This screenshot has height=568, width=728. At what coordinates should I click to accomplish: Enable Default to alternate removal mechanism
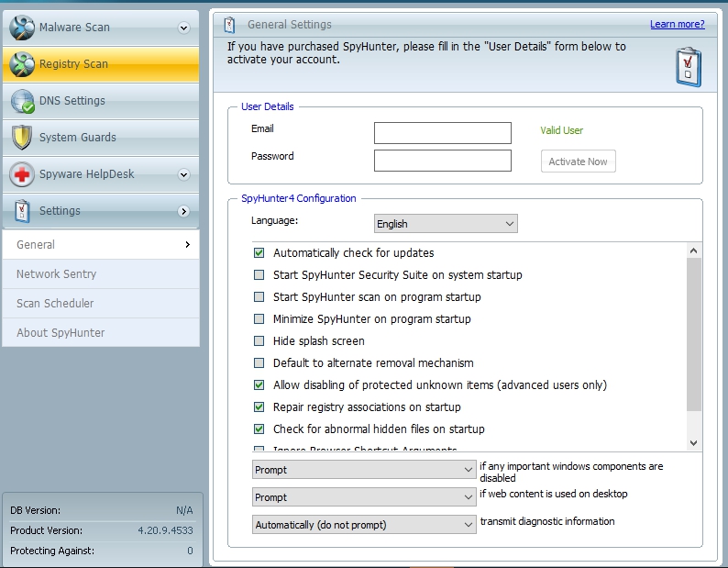259,362
